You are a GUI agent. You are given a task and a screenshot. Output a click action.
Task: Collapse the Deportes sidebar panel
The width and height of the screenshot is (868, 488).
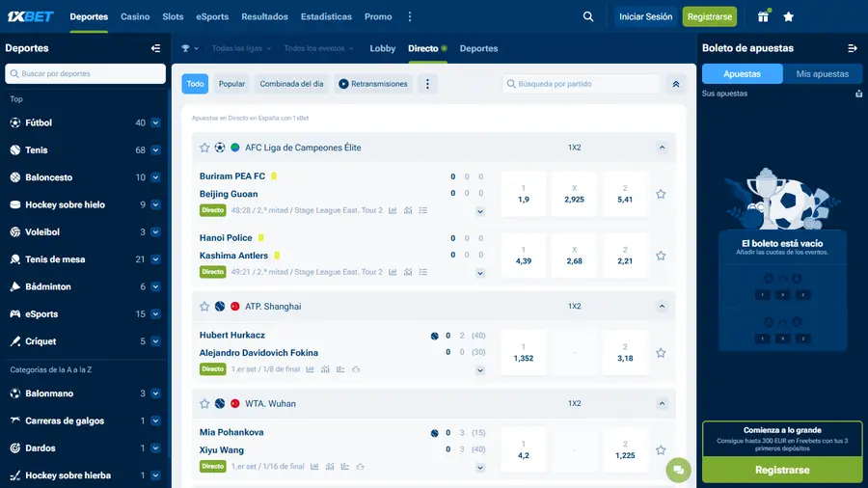click(155, 48)
